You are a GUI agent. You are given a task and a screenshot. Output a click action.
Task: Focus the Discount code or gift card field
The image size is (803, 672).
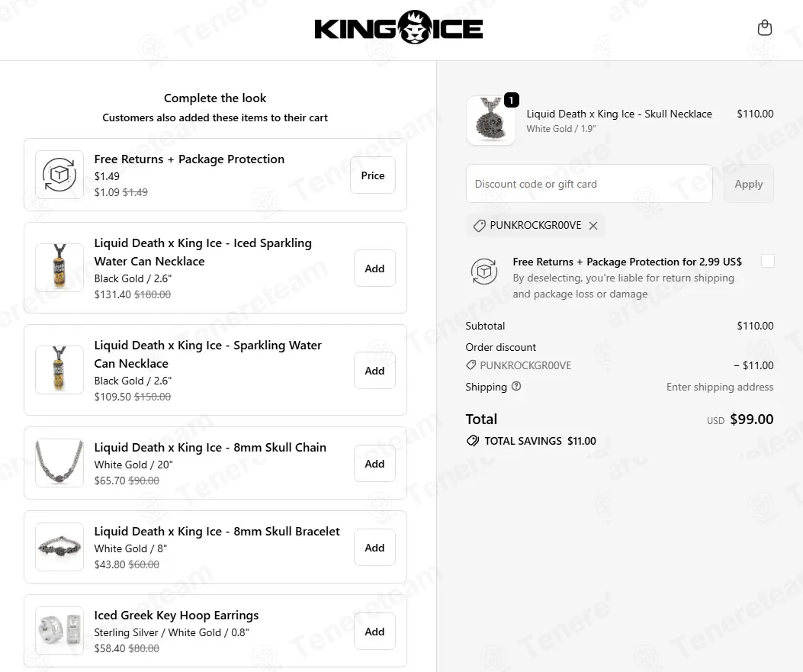pyautogui.click(x=589, y=184)
